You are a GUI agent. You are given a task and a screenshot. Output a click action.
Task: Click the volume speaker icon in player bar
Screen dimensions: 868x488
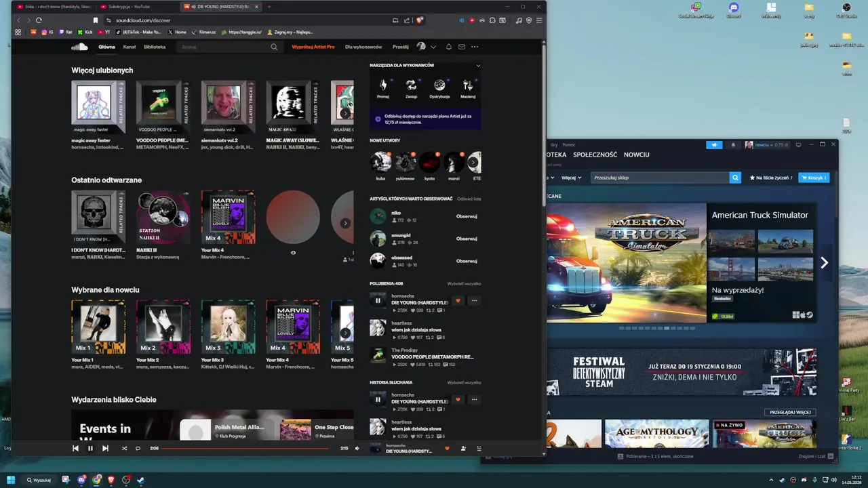(357, 448)
